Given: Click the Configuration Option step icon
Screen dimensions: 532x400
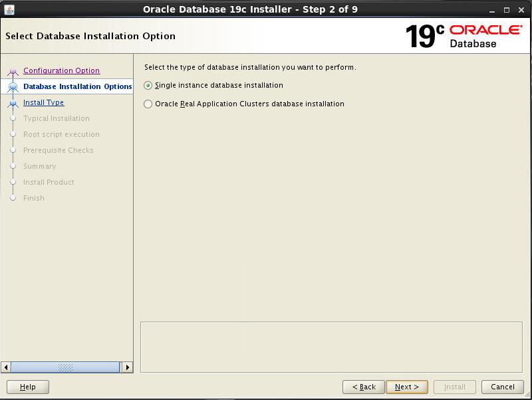Looking at the screenshot, I should click(x=13, y=71).
